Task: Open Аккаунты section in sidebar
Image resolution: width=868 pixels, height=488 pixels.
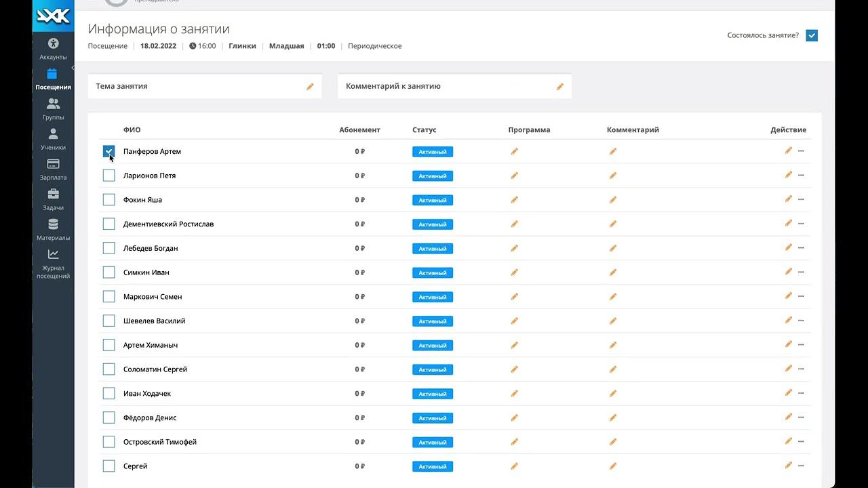Action: point(53,49)
